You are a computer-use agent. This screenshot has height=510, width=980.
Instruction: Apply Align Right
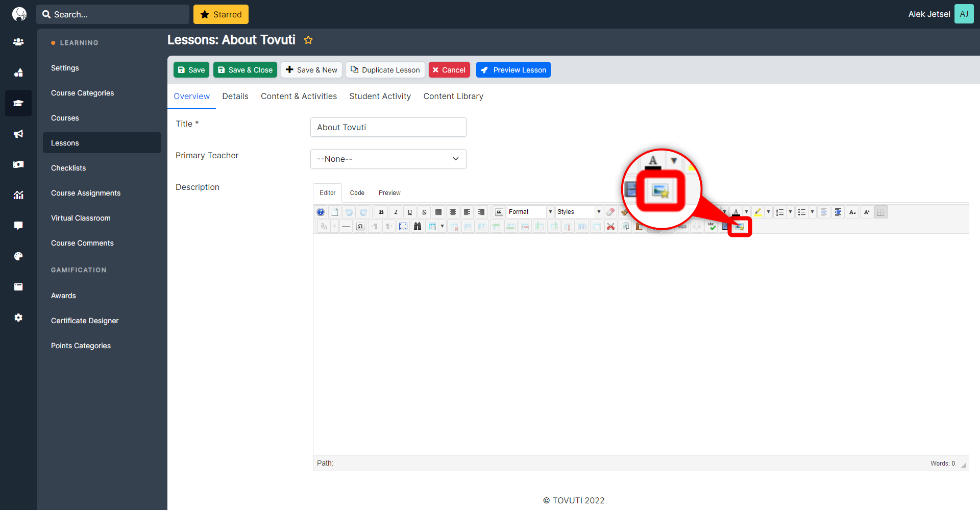coord(481,212)
